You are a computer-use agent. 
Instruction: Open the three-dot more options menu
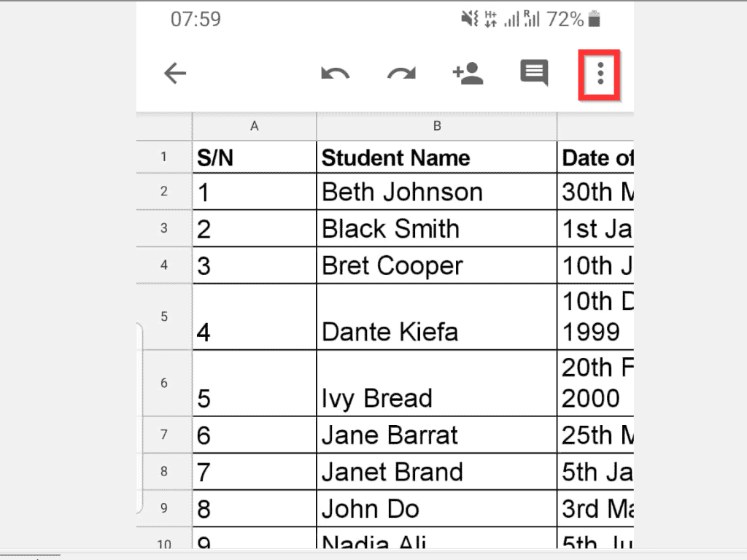pos(600,74)
